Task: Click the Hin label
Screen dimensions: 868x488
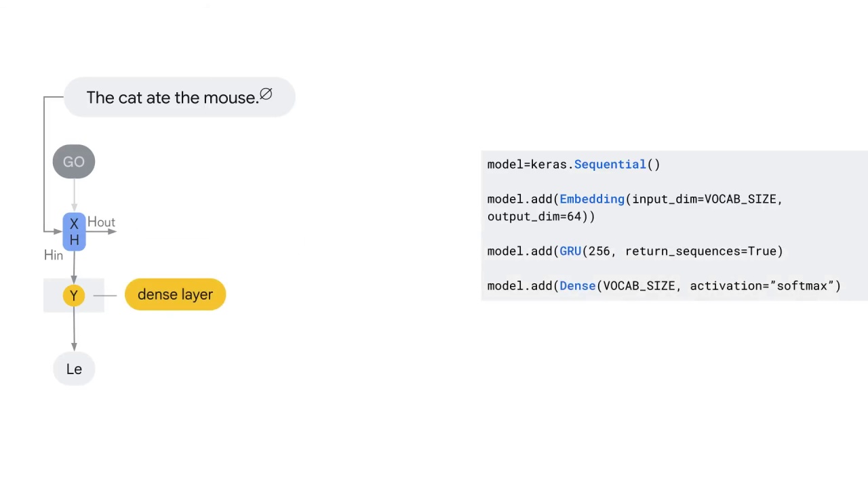Action: pyautogui.click(x=54, y=255)
